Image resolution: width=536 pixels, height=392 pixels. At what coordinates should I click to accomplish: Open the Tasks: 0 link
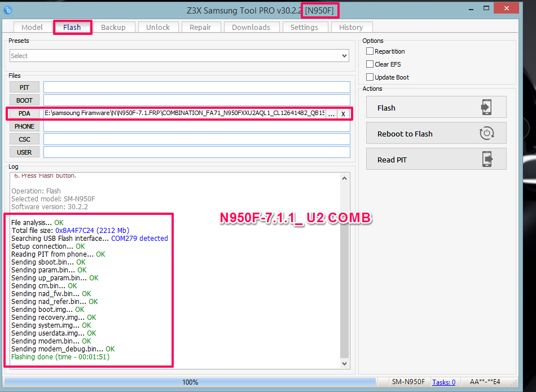(x=443, y=382)
